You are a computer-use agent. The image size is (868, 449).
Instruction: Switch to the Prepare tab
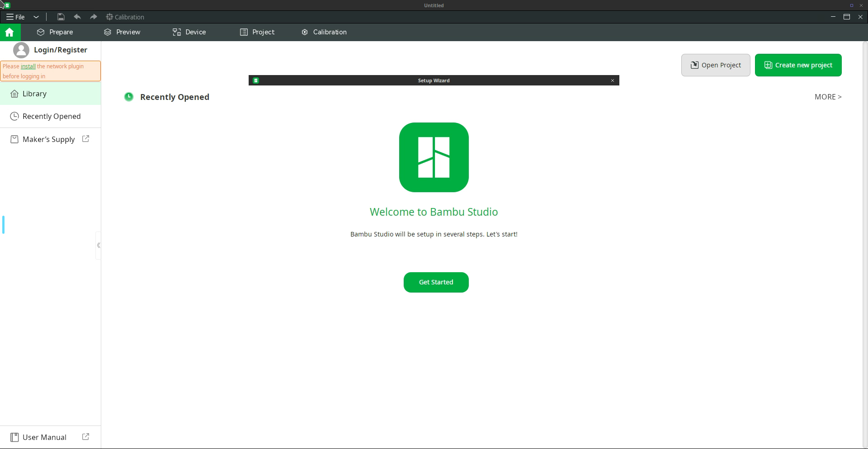tap(55, 32)
